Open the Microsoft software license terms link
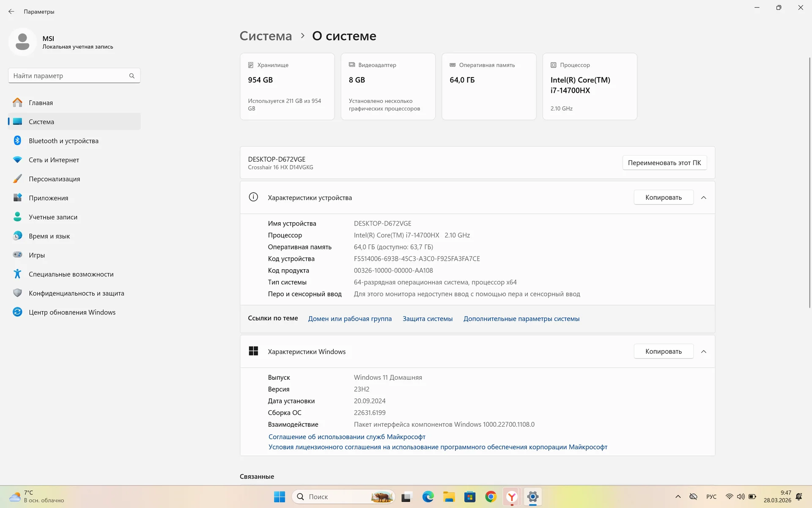This screenshot has height=508, width=812. 438,447
